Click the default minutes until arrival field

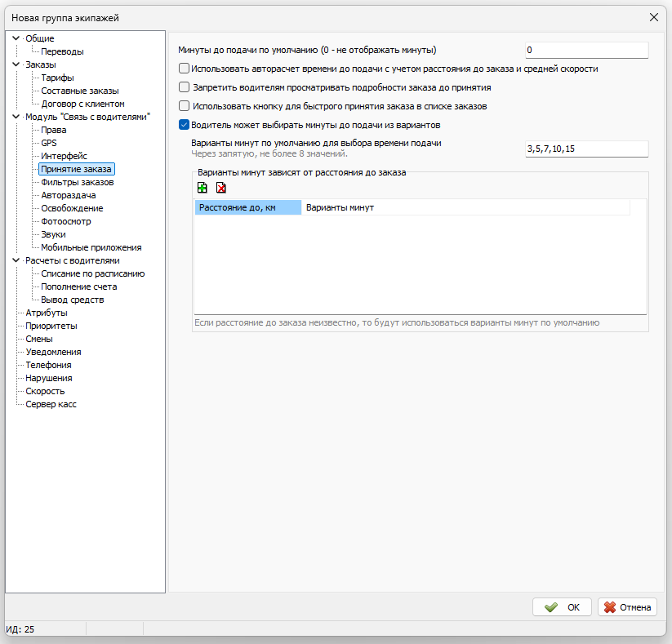pyautogui.click(x=586, y=51)
